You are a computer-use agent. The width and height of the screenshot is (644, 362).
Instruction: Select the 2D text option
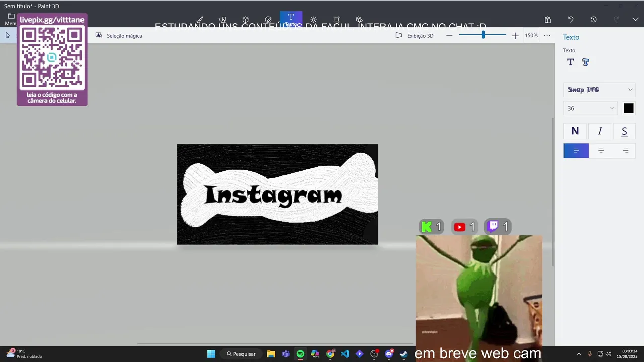pos(570,62)
